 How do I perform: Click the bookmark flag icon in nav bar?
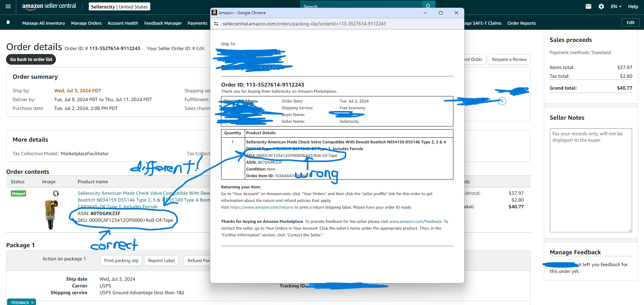(x=8, y=22)
